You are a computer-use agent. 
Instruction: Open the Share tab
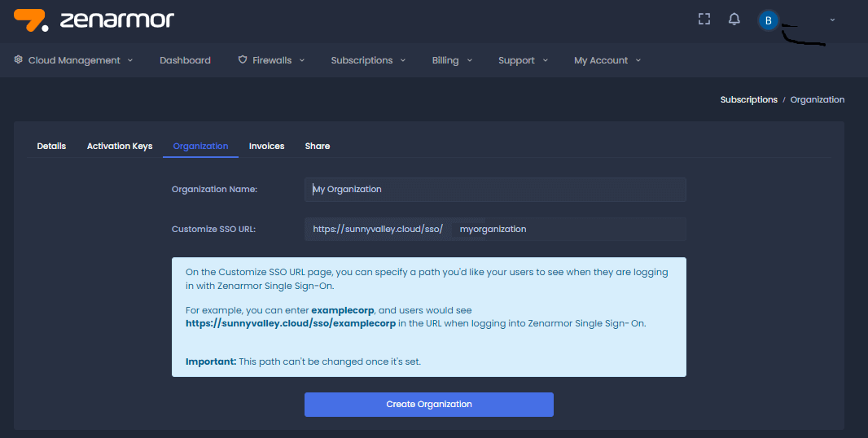[x=318, y=147]
